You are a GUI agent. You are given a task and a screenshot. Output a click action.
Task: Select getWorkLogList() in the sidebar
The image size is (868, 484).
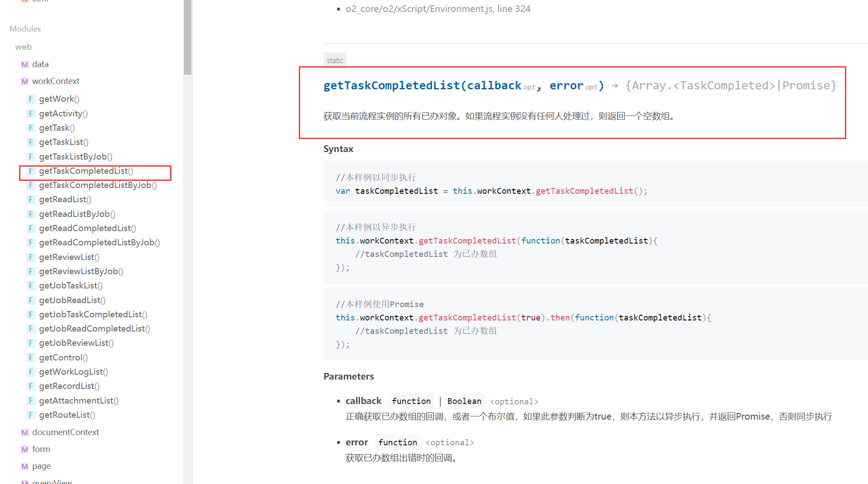[x=73, y=372]
